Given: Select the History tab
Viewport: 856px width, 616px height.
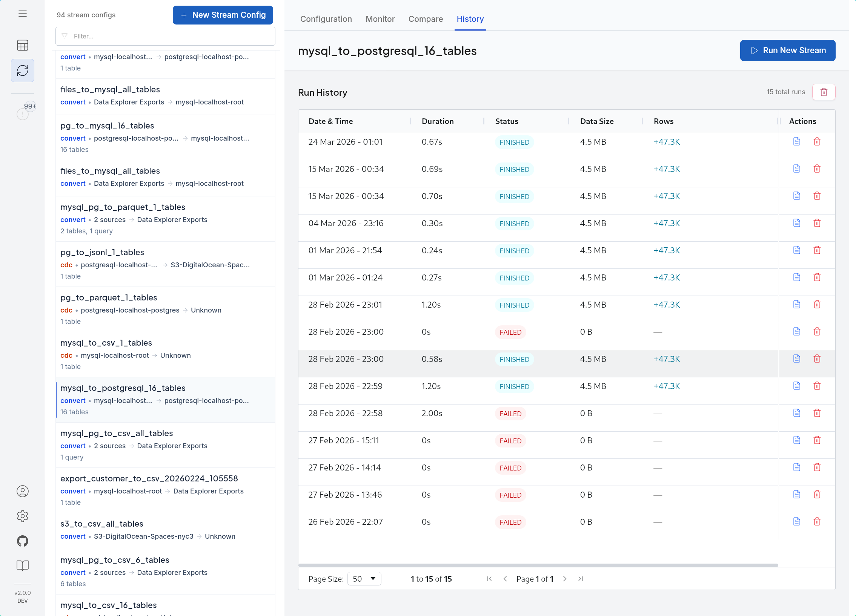Looking at the screenshot, I should click(470, 19).
